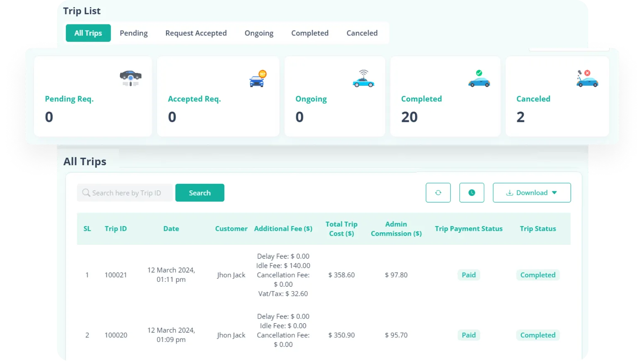
Task: Click the Canceled car icon
Action: tap(587, 78)
